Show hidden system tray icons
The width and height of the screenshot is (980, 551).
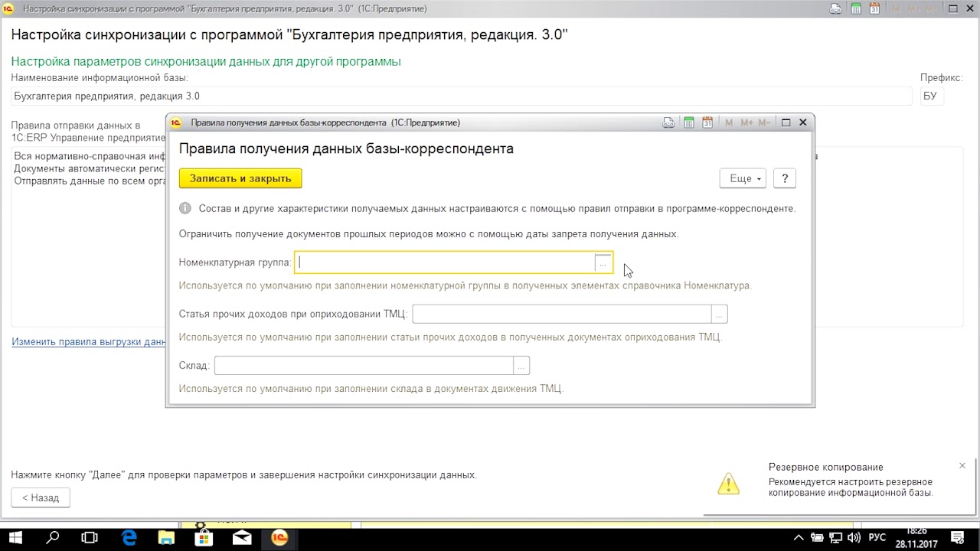point(799,537)
